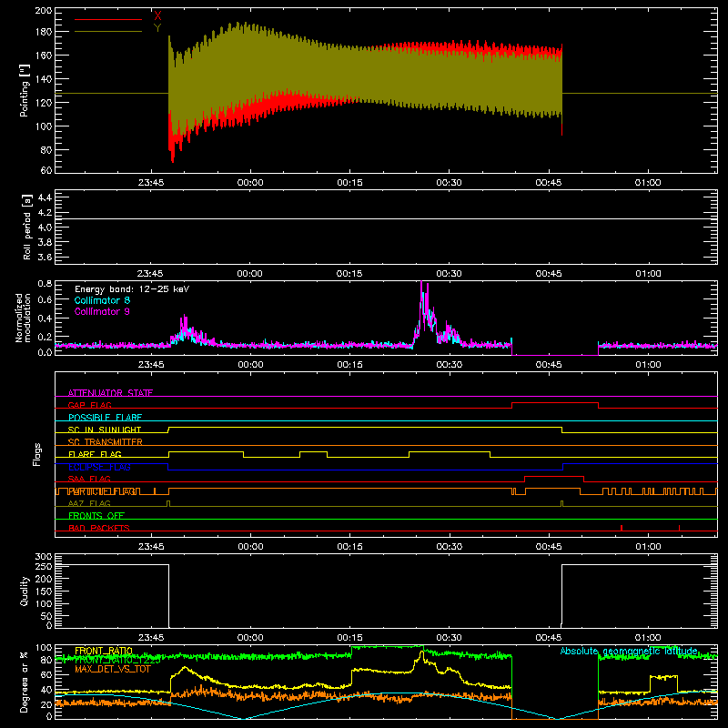Click '50' on the Quality axis
728x728 pixels.
point(46,616)
